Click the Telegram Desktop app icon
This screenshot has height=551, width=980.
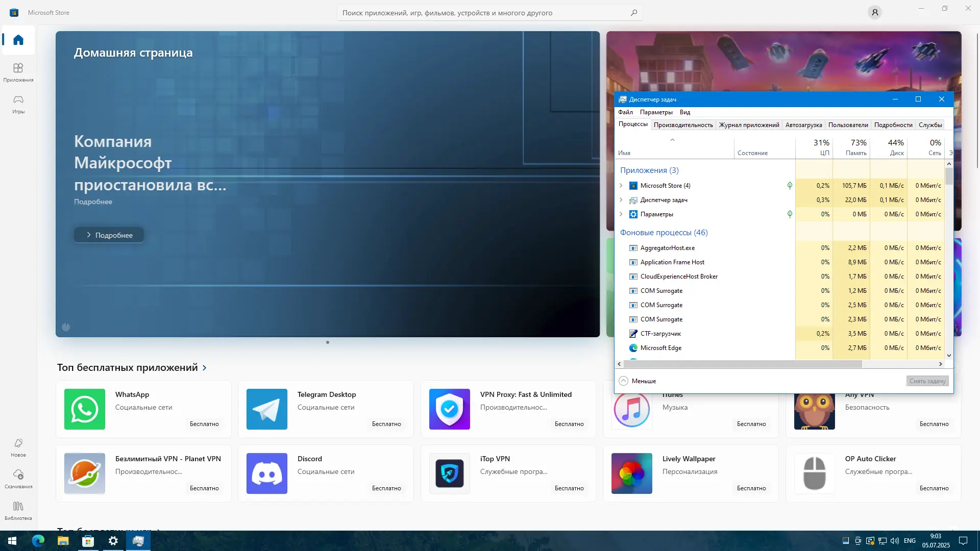pos(267,409)
